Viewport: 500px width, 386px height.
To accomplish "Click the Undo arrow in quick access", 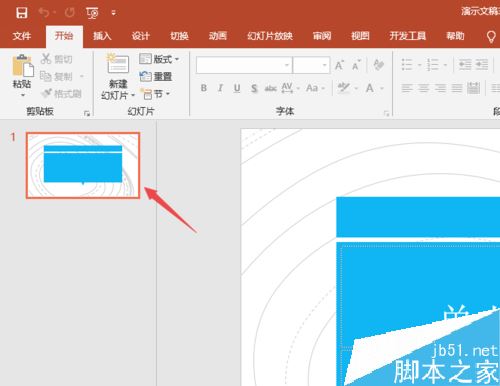I will (44, 13).
